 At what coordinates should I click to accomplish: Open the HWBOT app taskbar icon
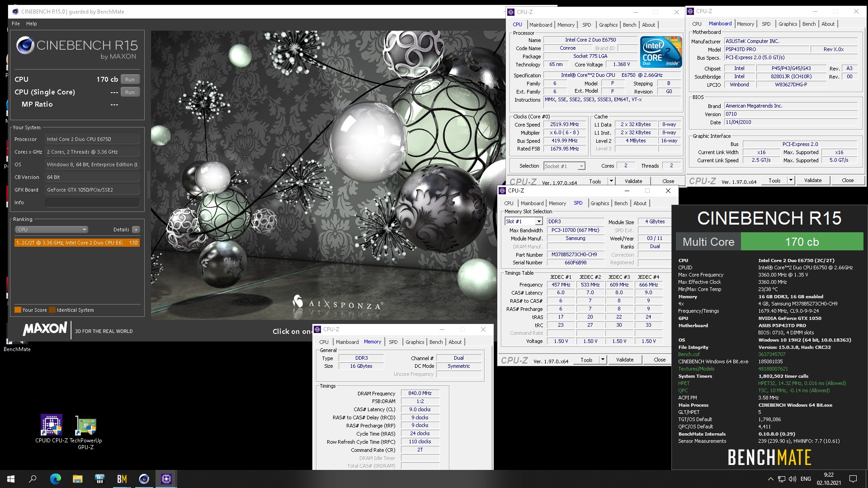99,479
